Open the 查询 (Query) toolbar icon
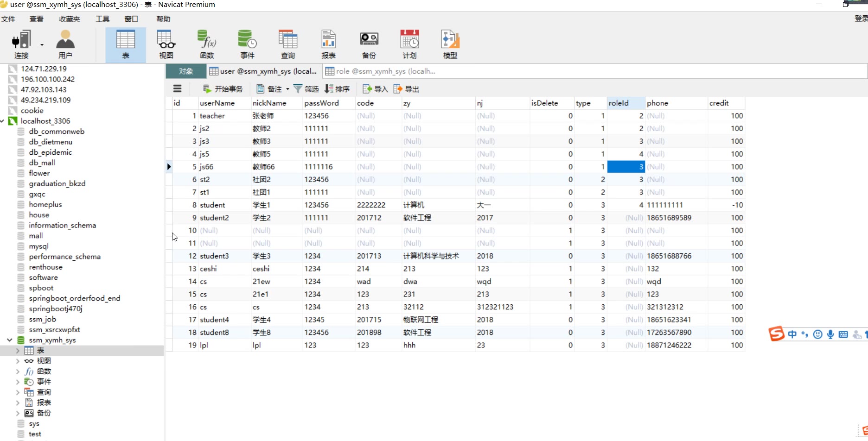 coord(288,44)
